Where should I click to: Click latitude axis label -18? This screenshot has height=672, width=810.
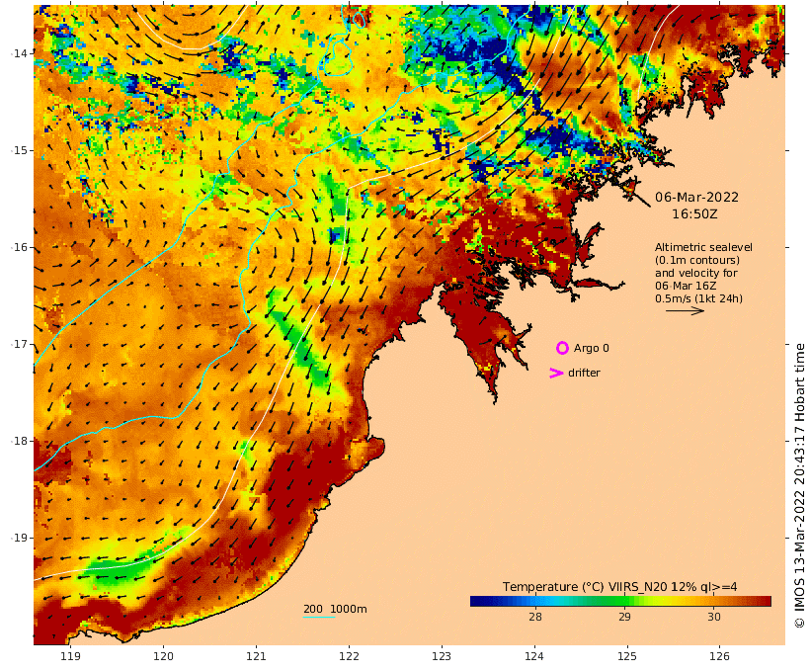[19, 441]
